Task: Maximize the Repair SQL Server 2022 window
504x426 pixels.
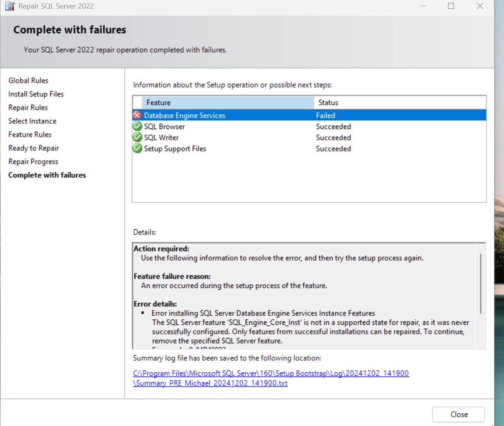Action: (x=451, y=6)
